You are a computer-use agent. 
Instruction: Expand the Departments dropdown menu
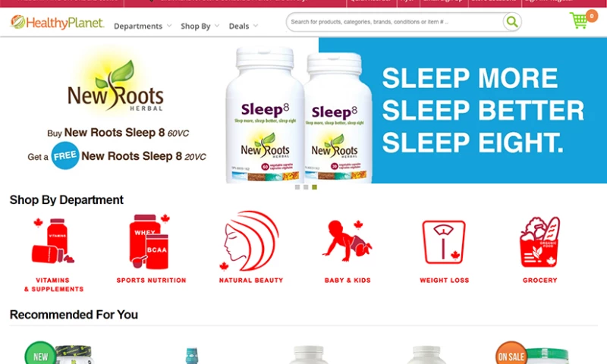pyautogui.click(x=143, y=26)
